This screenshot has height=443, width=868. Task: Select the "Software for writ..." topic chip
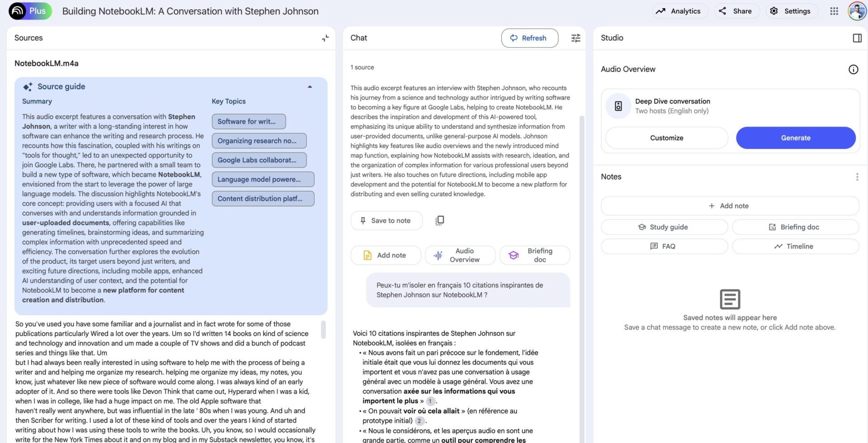click(249, 121)
